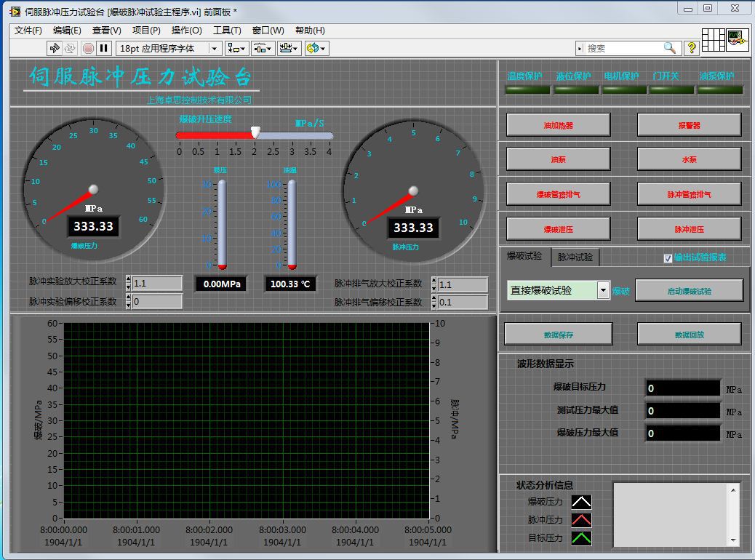Click the 脉冲压力 red plot legend icon
755x560 pixels.
pos(581,520)
